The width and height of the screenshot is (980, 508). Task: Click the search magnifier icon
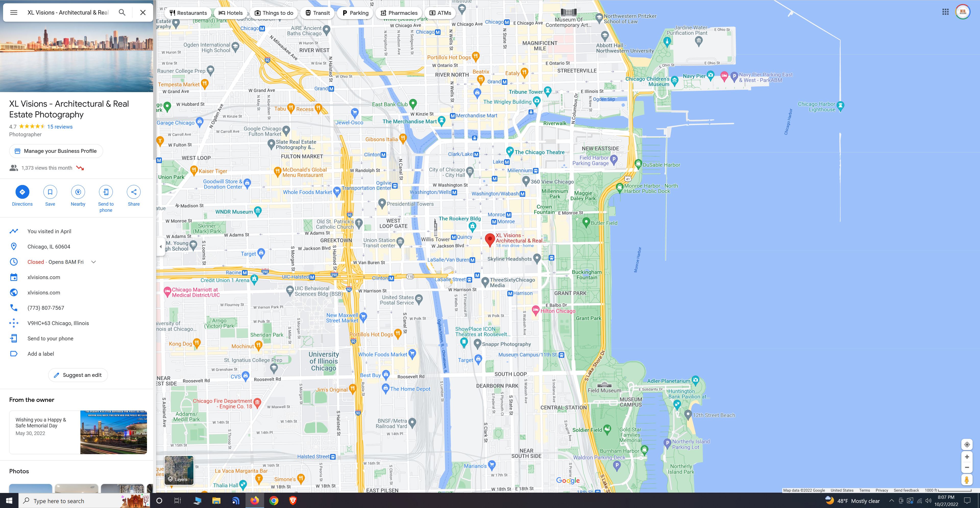pos(122,12)
